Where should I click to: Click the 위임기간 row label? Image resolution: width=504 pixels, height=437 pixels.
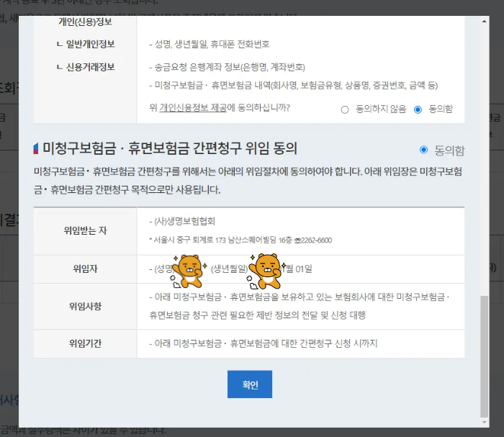coord(85,343)
